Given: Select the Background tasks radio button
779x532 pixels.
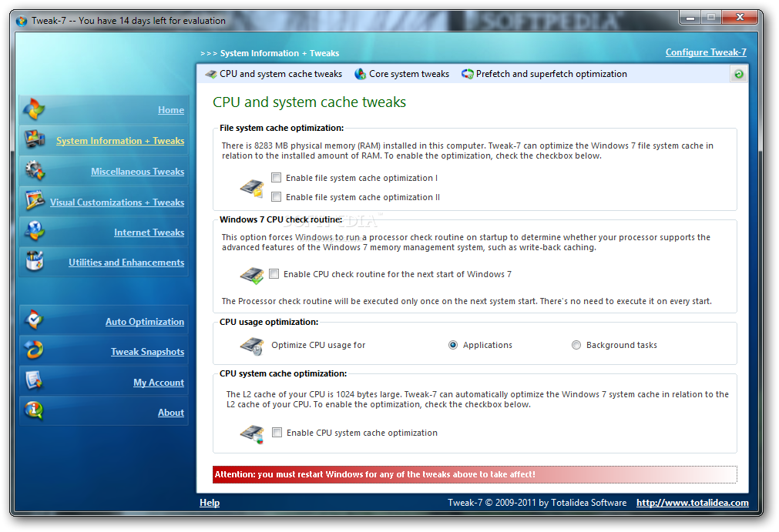Looking at the screenshot, I should point(576,345).
